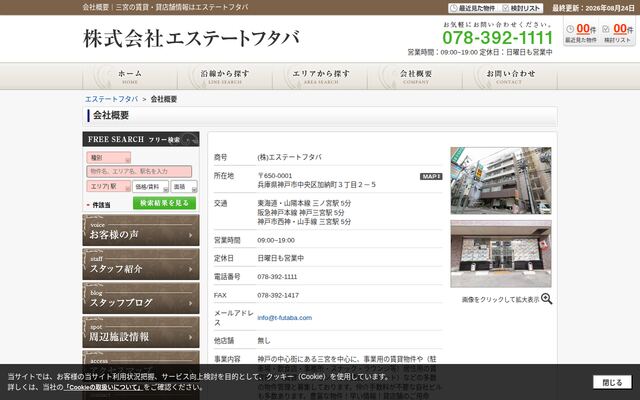
Task: Click info@t-futaba.com email link
Action: (284, 318)
